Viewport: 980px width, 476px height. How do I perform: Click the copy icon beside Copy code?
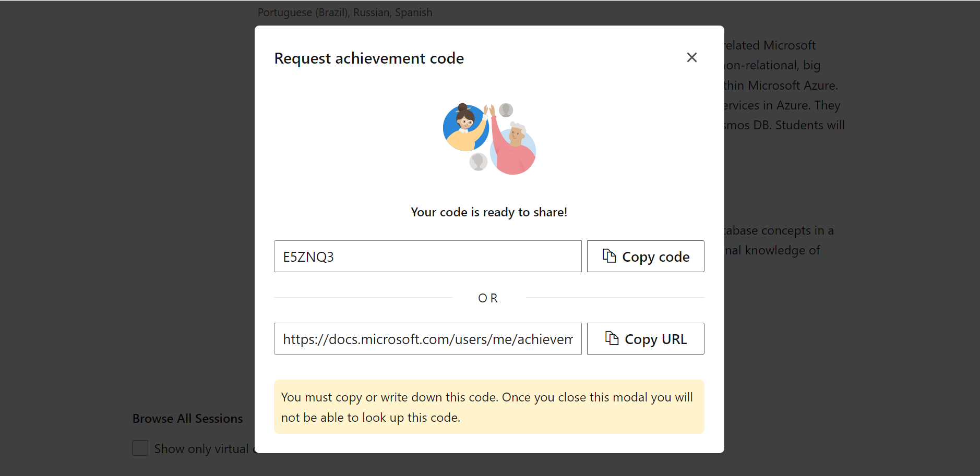pos(609,255)
